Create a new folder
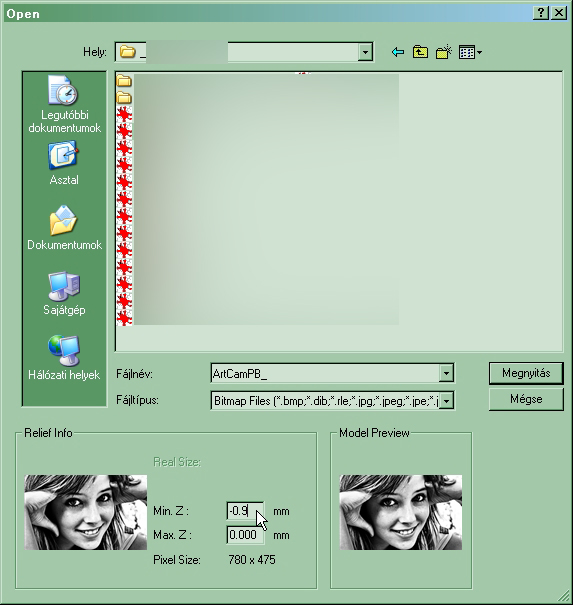Screen dimensions: 573x605 pyautogui.click(x=444, y=52)
